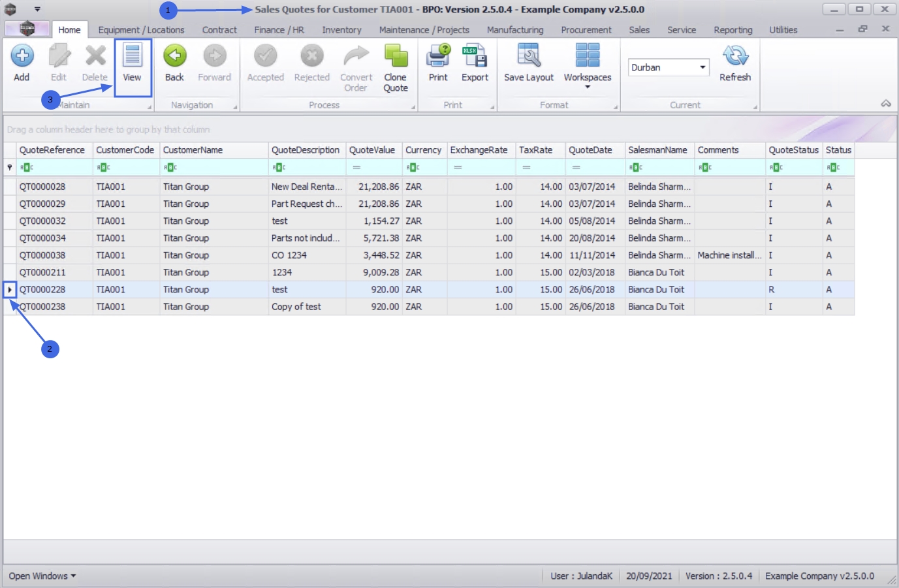Open the quick access toolbar dropdown

point(37,9)
